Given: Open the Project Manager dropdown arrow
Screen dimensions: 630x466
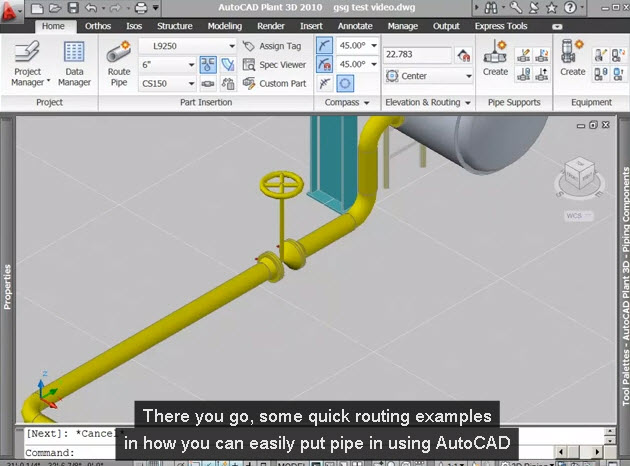Looking at the screenshot, I should click(x=48, y=81).
